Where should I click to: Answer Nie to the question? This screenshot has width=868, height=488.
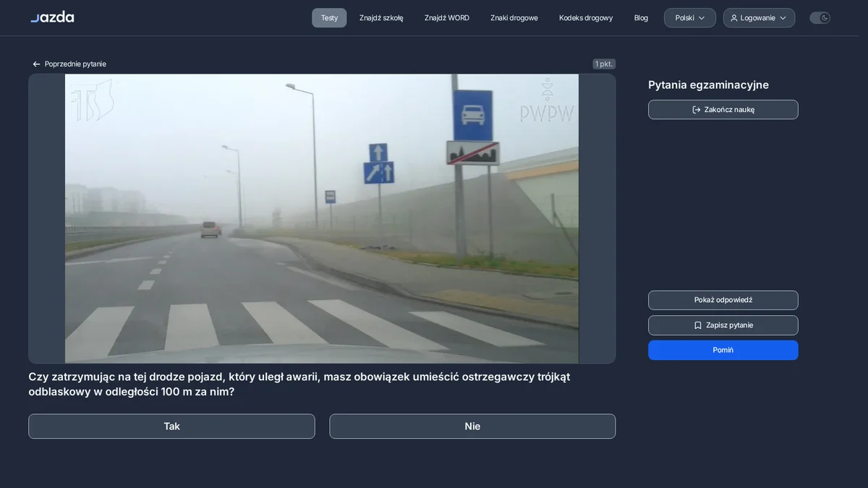coord(472,427)
